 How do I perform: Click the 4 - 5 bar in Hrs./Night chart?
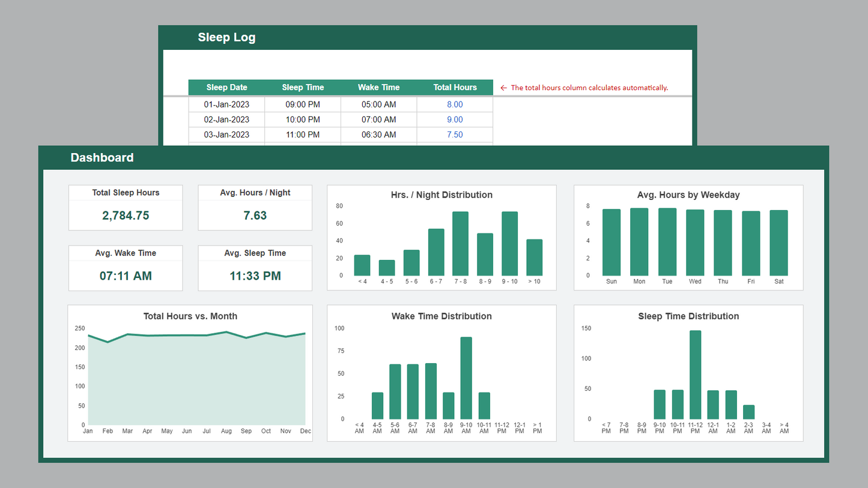point(387,268)
